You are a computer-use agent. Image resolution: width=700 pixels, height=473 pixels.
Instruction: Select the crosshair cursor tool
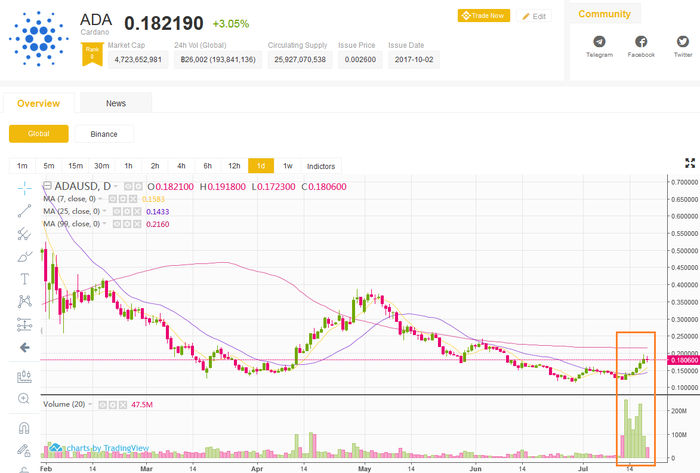pos(25,188)
